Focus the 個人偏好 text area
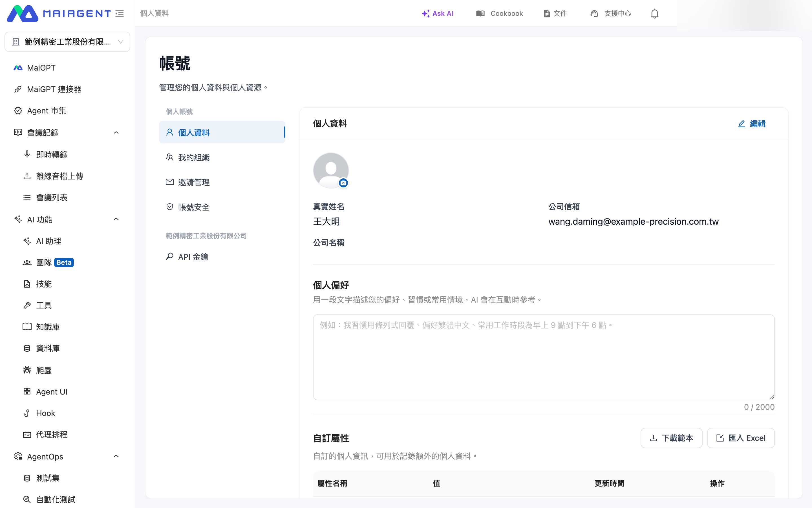Image resolution: width=812 pixels, height=508 pixels. [x=544, y=357]
